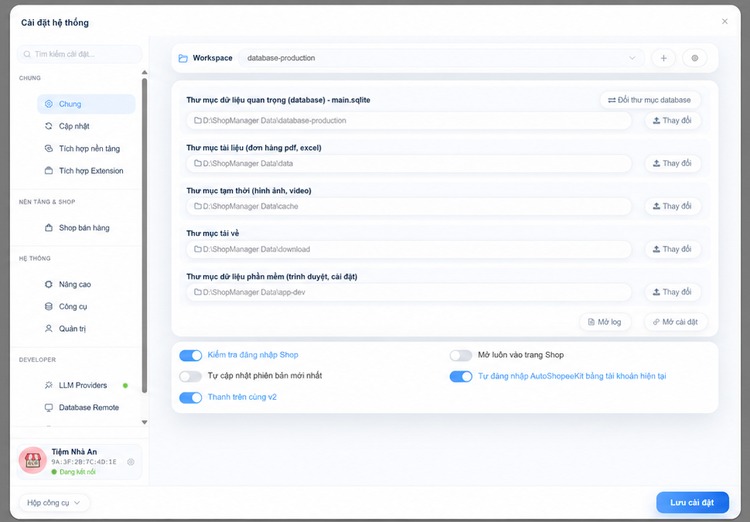The width and height of the screenshot is (750, 522).
Task: Toggle Tự đăng nhập AutoShopeeKit switch
Action: click(x=461, y=377)
